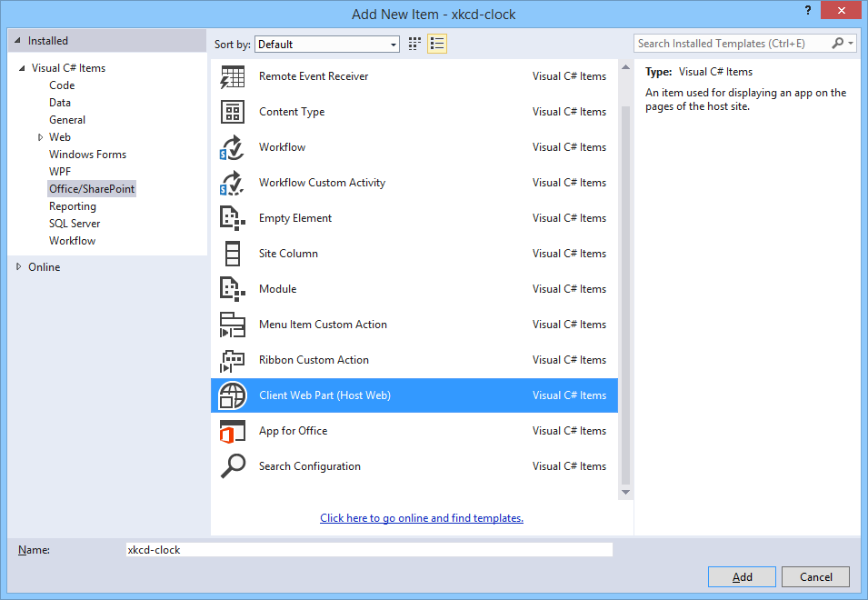The width and height of the screenshot is (868, 600).
Task: Select the Search Configuration magnifier icon
Action: click(233, 466)
